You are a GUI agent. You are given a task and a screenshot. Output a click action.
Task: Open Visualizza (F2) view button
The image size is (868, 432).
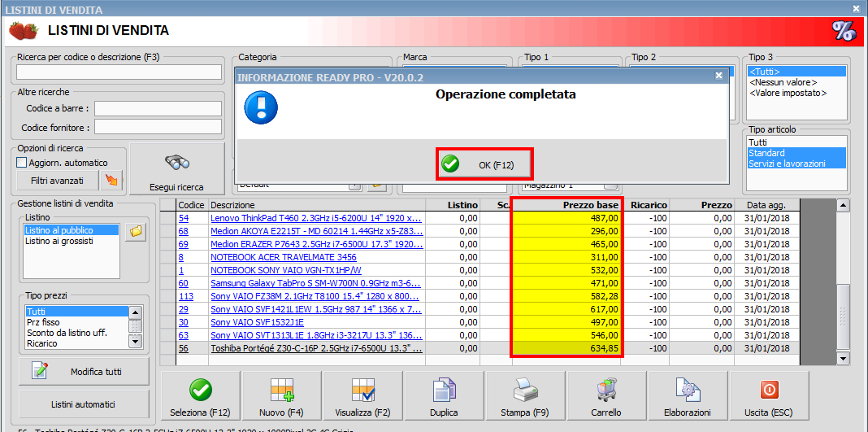[362, 396]
